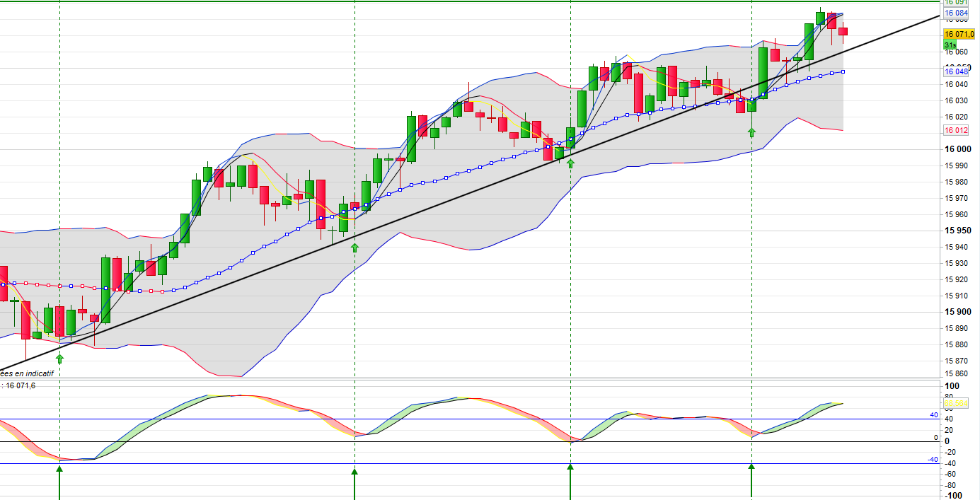Screen dimensions: 980x500
Task: Select the blue boxed 16 048 price label
Action: coord(957,71)
